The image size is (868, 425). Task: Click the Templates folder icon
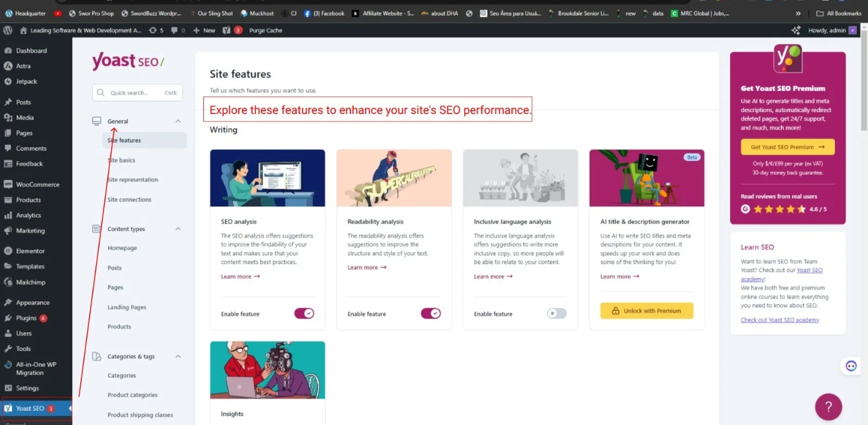(8, 267)
